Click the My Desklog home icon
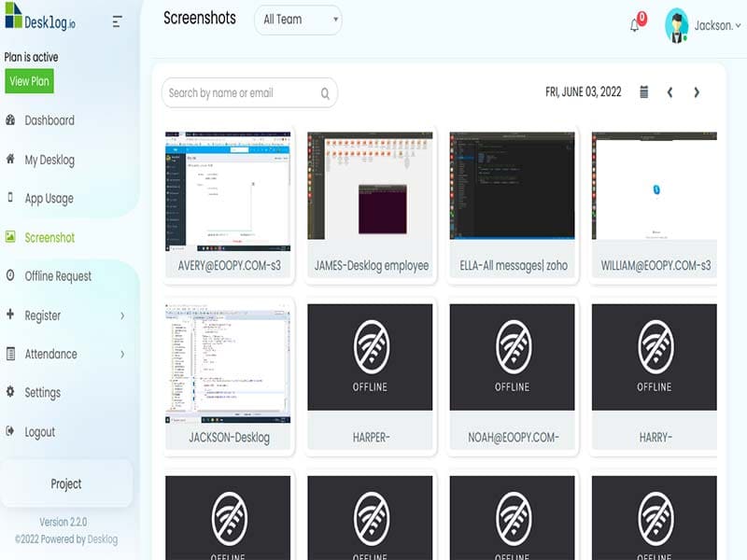Image resolution: width=747 pixels, height=560 pixels. 10,159
